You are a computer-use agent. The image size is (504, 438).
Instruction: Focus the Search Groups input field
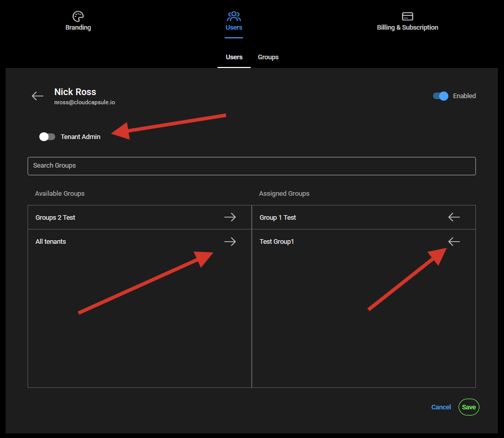pos(251,166)
